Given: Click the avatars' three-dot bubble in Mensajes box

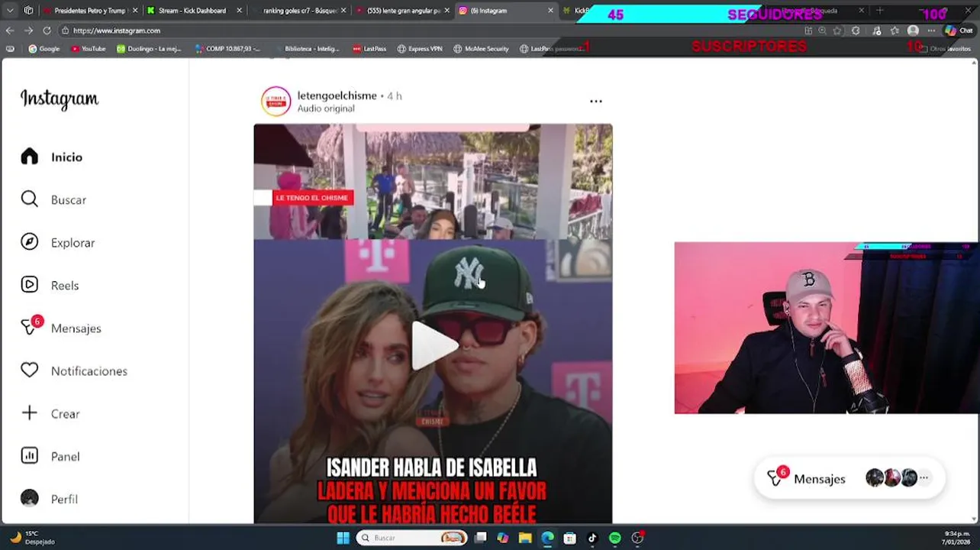Looking at the screenshot, I should (x=924, y=478).
